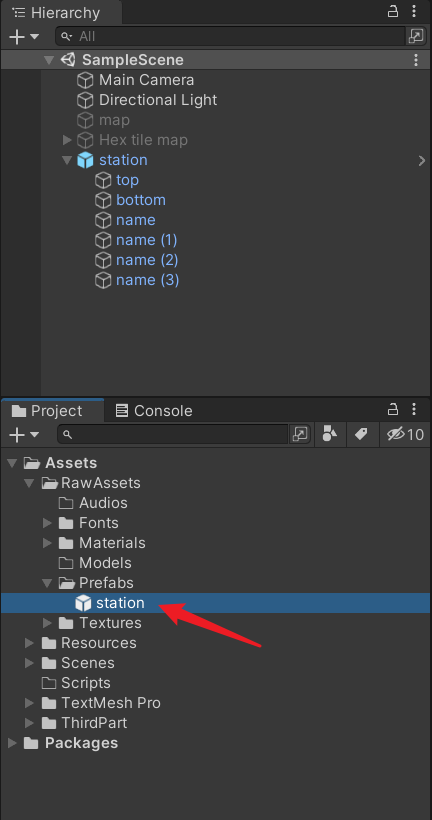Click the Project search field
Screen dimensions: 432x820
click(x=173, y=434)
